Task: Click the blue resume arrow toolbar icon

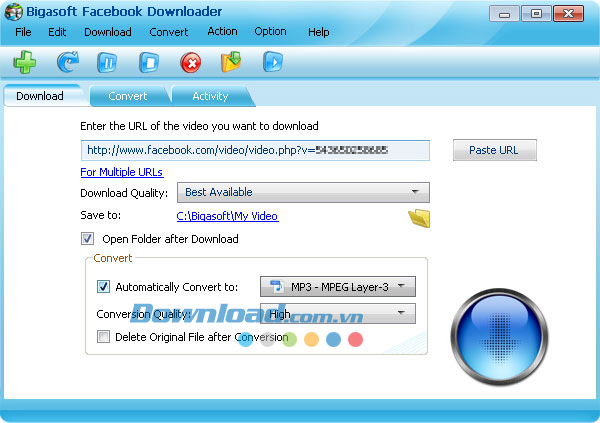Action: [68, 62]
